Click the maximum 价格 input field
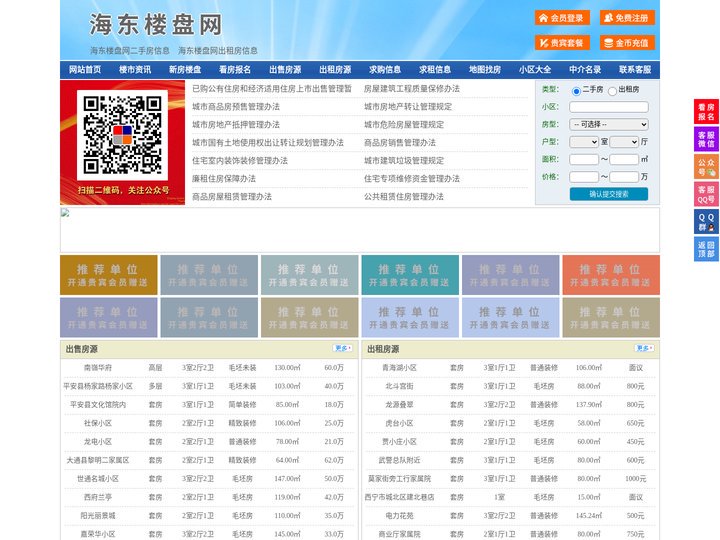The height and width of the screenshot is (540, 720). tap(624, 177)
